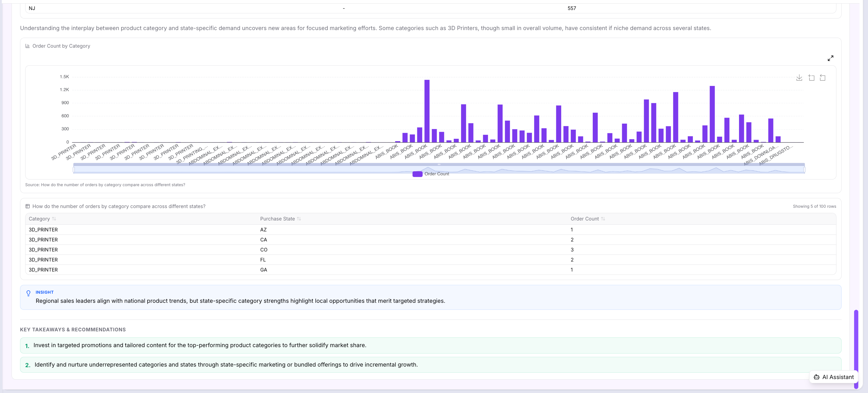
Task: Grab the right handle of the zoom slider
Action: click(804, 169)
